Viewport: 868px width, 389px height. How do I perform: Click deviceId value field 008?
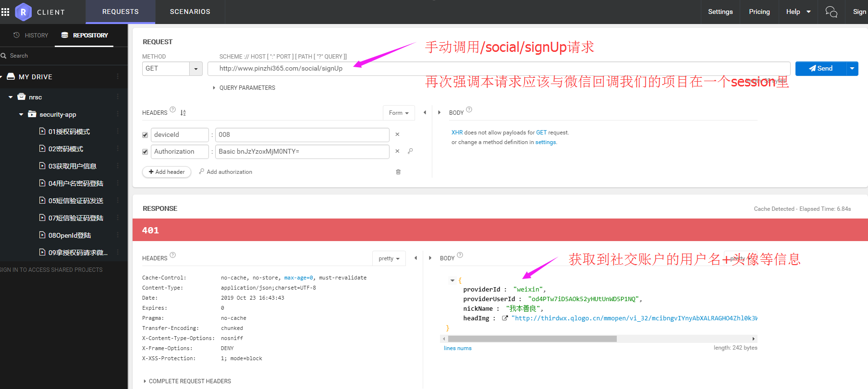click(x=302, y=135)
